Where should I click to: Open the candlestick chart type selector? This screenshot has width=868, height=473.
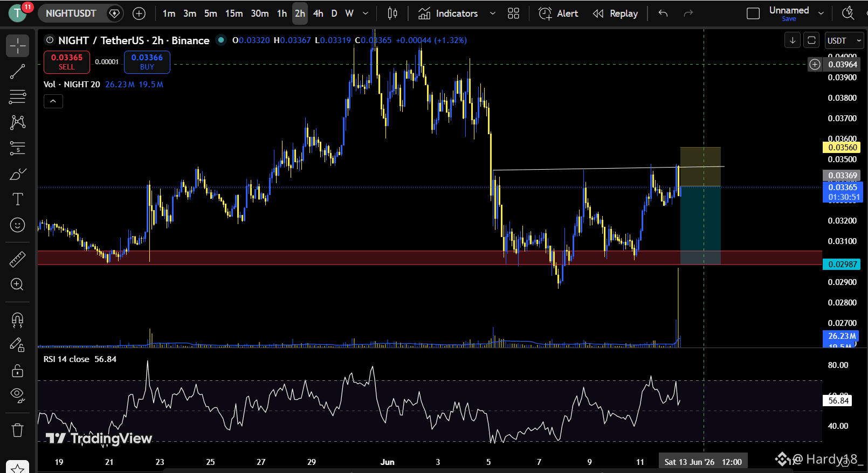point(392,13)
